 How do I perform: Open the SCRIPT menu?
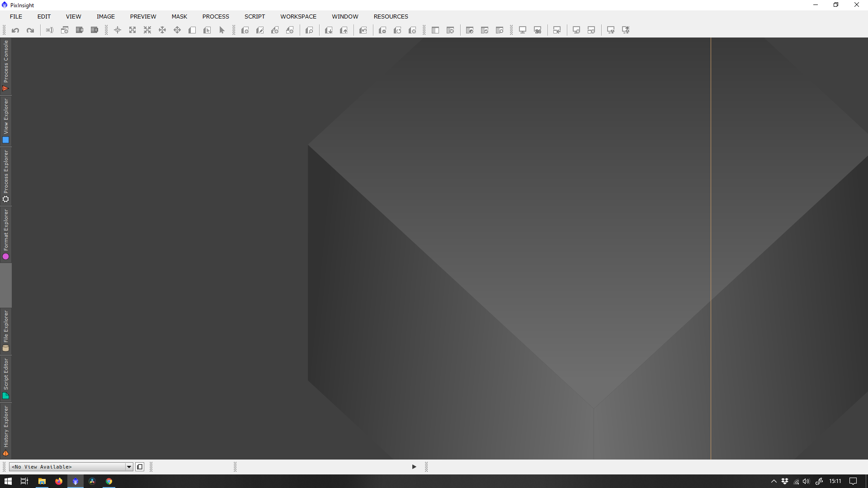tap(255, 16)
